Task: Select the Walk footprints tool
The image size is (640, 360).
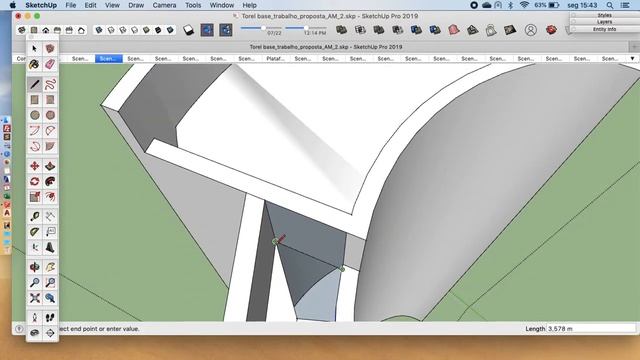Action: coord(50,318)
